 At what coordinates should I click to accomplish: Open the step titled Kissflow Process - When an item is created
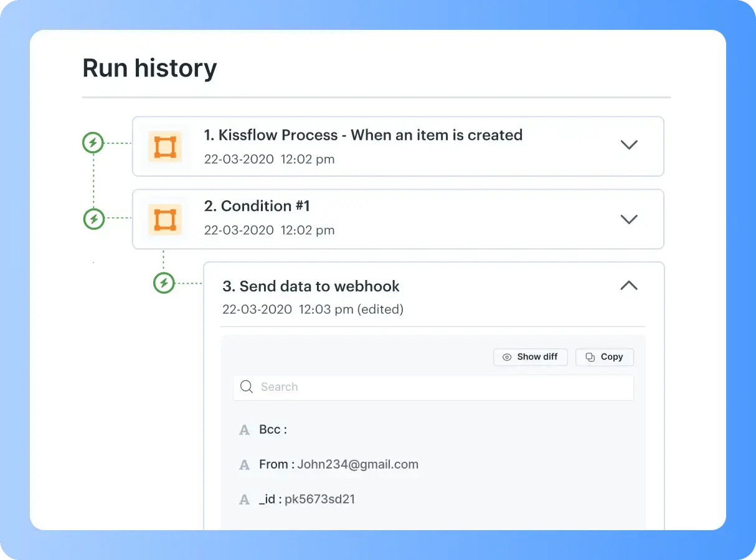[x=363, y=135]
